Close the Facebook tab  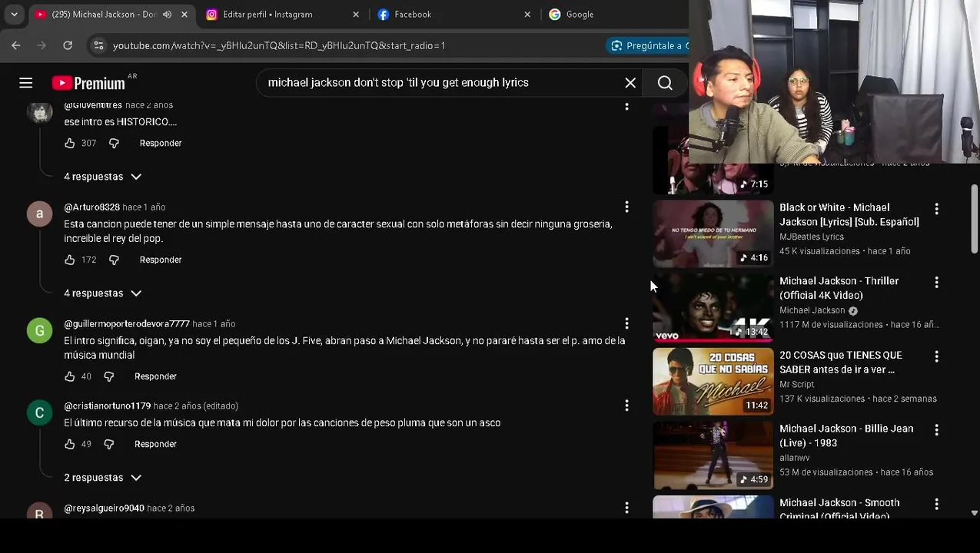pyautogui.click(x=527, y=14)
